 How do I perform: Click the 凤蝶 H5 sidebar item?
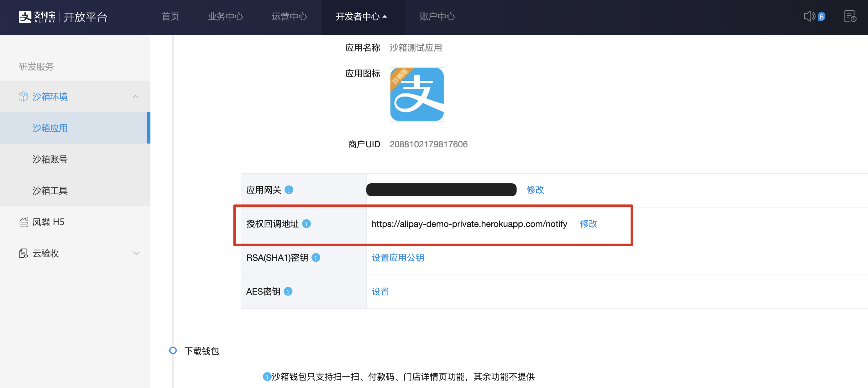(48, 222)
